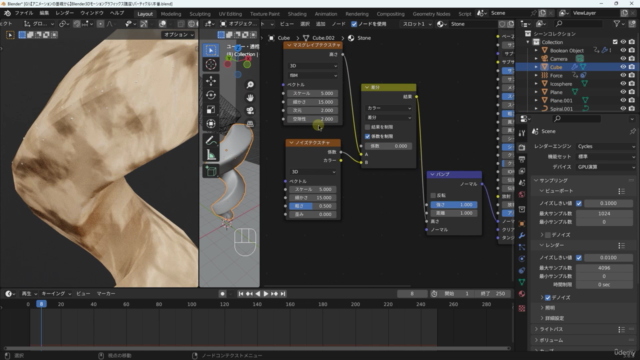Open the Particles properties tab
This screenshot has height=360, width=640.
(522, 247)
